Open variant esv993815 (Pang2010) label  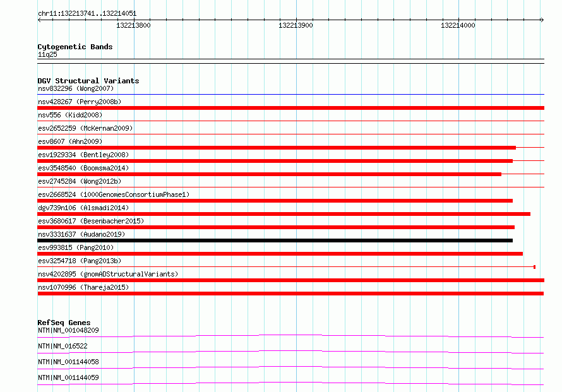pyautogui.click(x=76, y=247)
